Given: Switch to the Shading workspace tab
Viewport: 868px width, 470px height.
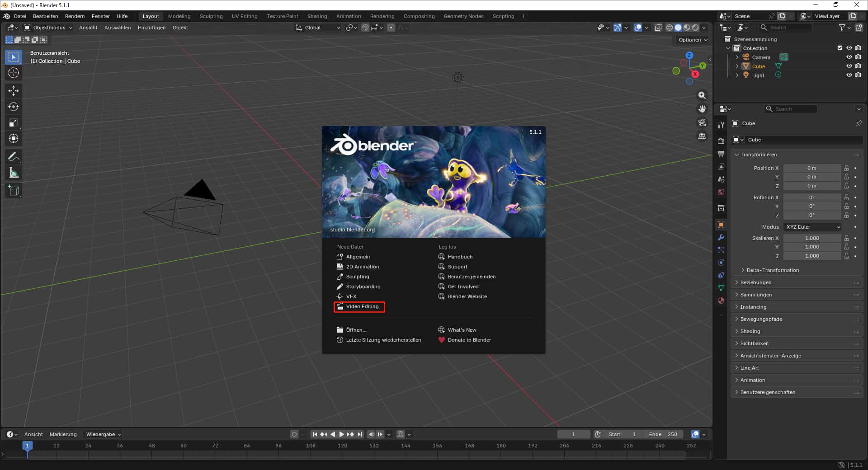Looking at the screenshot, I should [x=317, y=16].
